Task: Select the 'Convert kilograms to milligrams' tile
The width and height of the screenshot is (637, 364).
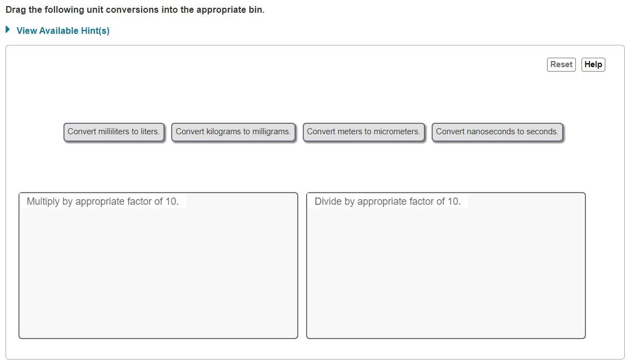Action: [233, 132]
